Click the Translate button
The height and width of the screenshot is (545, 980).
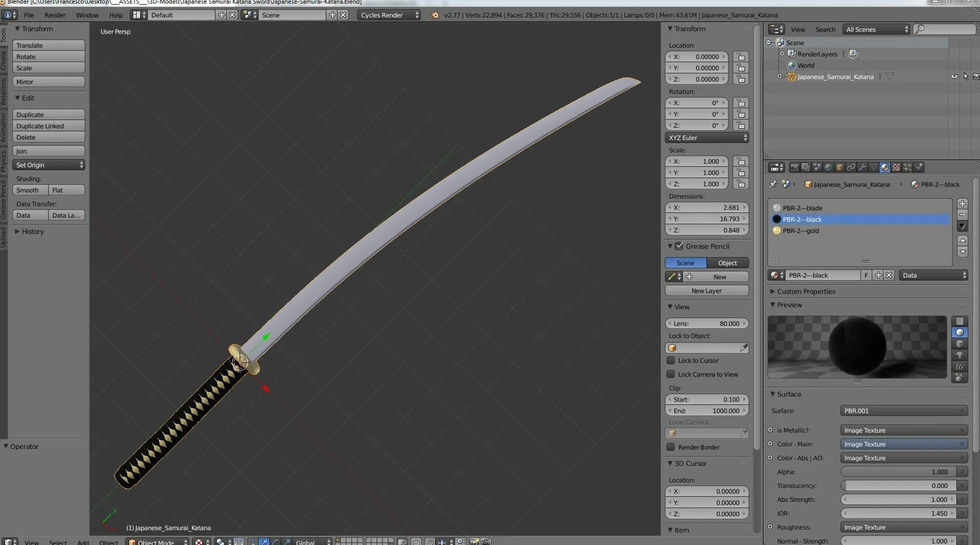click(x=49, y=45)
